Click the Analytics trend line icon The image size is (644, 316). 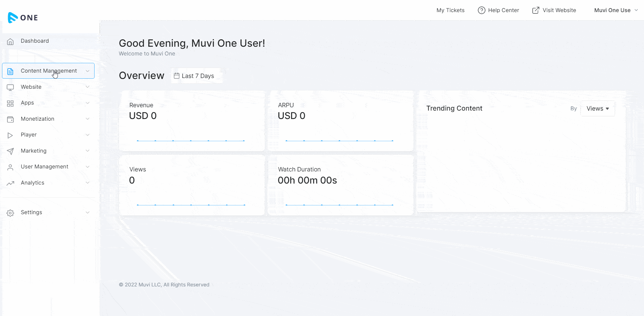tap(10, 183)
